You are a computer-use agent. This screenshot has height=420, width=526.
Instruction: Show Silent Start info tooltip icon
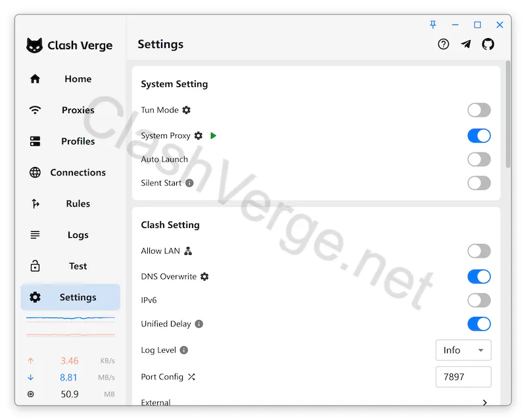point(189,183)
